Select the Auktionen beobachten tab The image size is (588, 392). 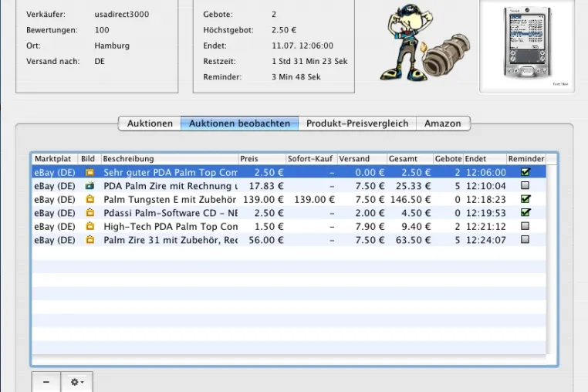240,123
